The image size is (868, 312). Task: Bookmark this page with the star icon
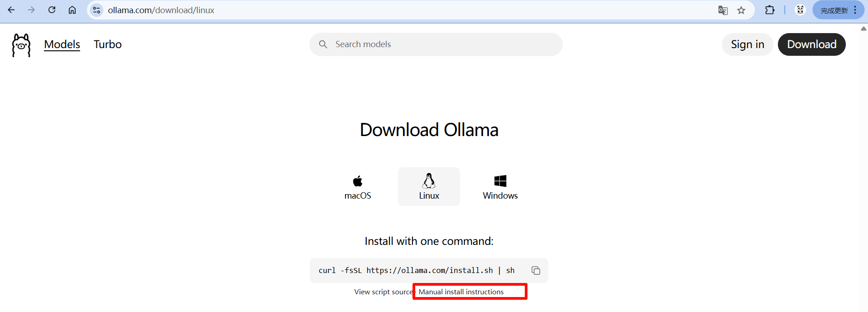point(741,10)
